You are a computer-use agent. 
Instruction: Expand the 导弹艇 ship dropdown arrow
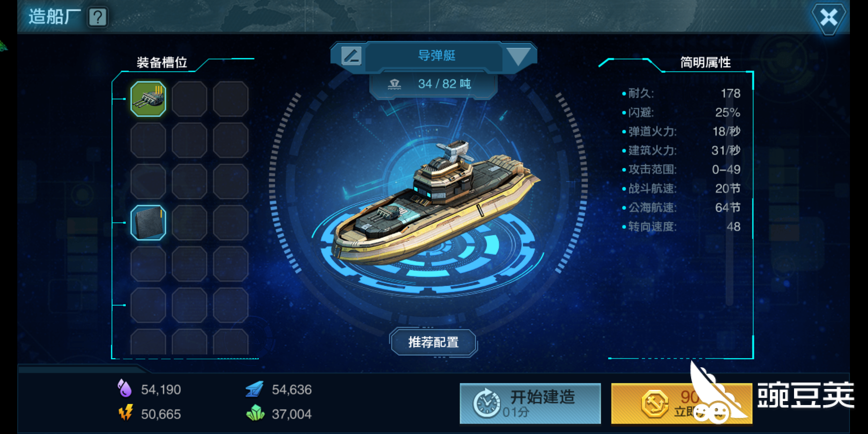(518, 56)
